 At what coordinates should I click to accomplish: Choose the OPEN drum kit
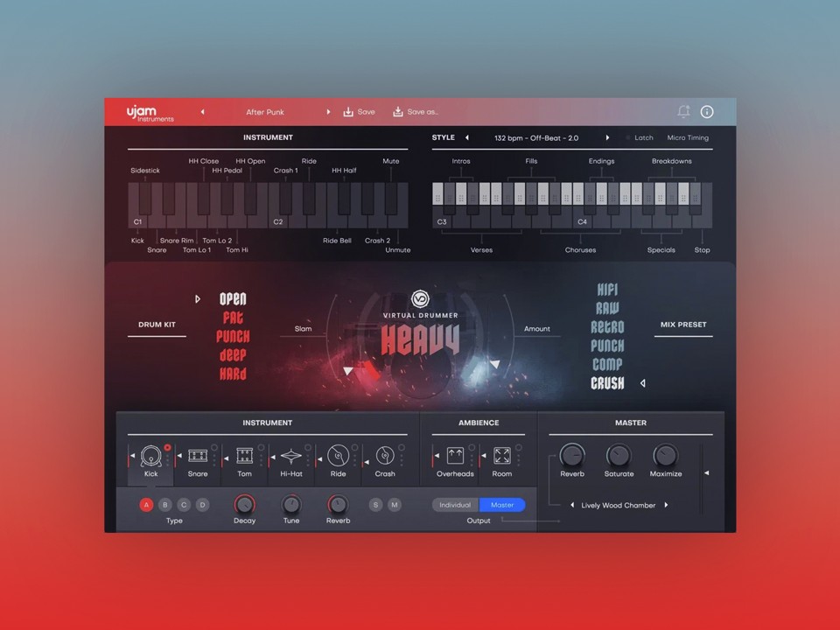pos(233,299)
